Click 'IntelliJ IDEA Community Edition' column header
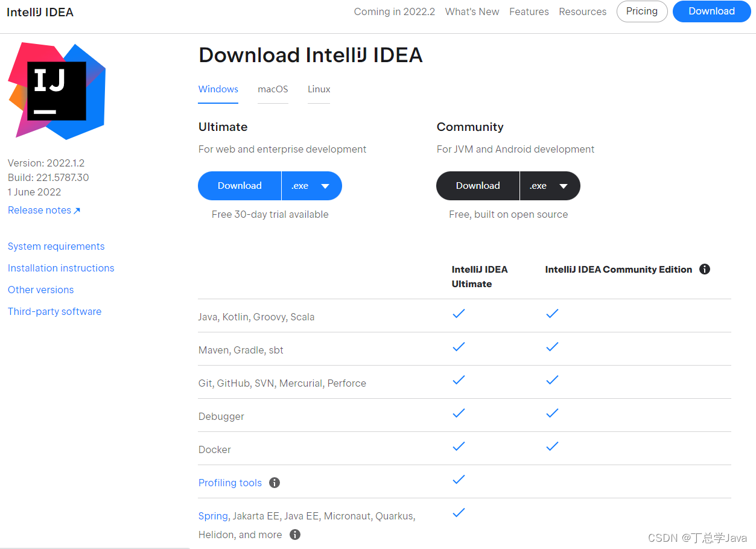Screen dimensions: 756x549 (618, 269)
